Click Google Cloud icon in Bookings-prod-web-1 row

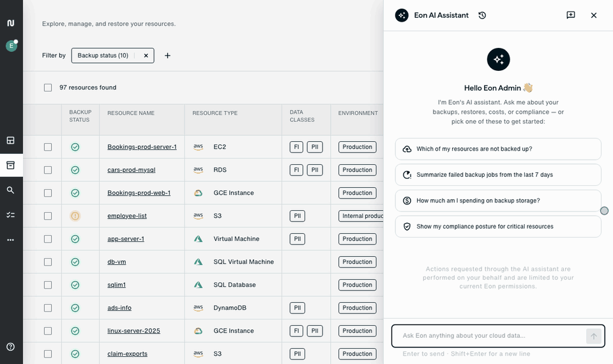(198, 193)
